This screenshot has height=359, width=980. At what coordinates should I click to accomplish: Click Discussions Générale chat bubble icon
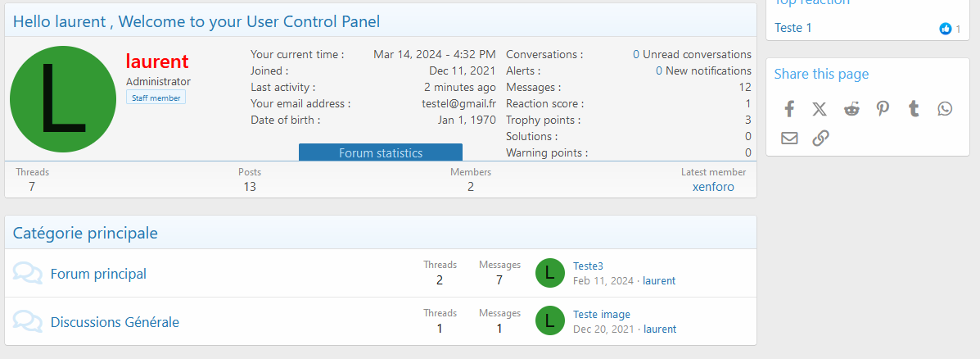28,322
